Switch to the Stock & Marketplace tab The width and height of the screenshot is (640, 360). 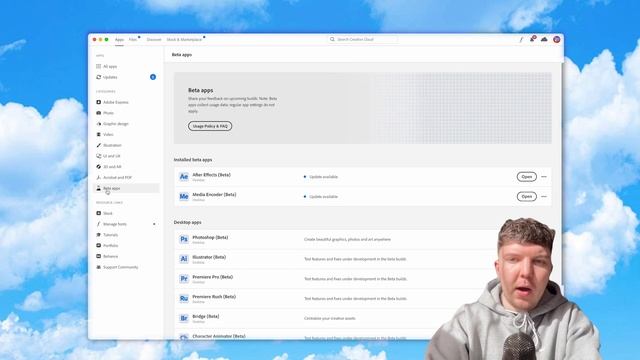[x=184, y=40]
